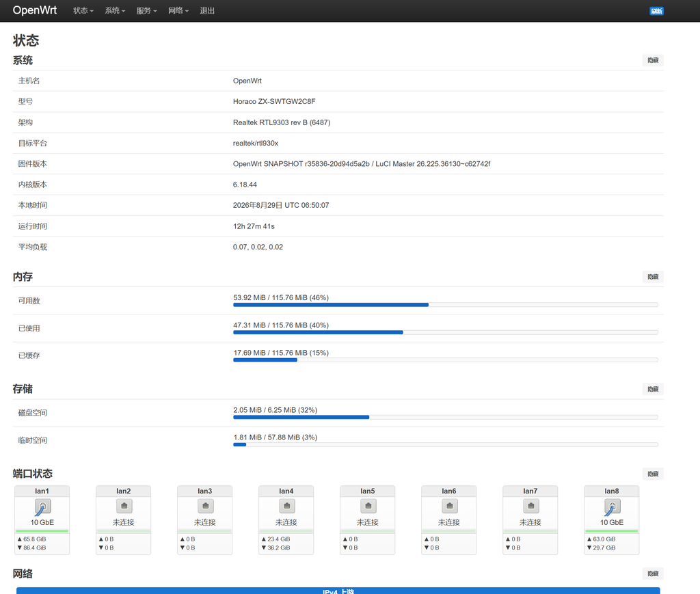Open the 网络 dropdown menu
The height and width of the screenshot is (594, 700).
pyautogui.click(x=178, y=11)
